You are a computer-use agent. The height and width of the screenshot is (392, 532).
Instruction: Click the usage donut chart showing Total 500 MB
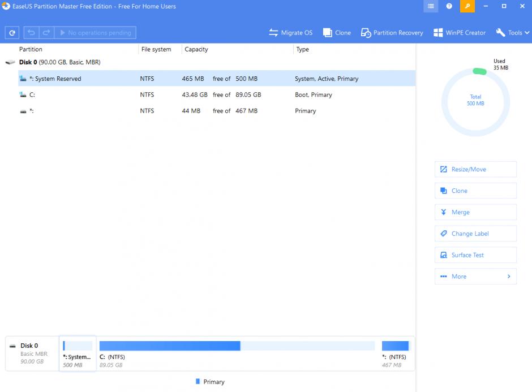point(475,102)
